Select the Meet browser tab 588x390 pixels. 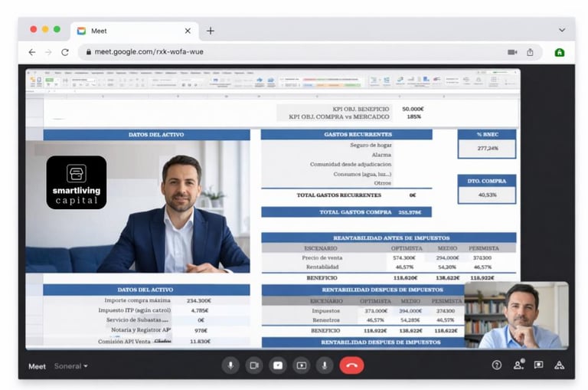tap(133, 31)
